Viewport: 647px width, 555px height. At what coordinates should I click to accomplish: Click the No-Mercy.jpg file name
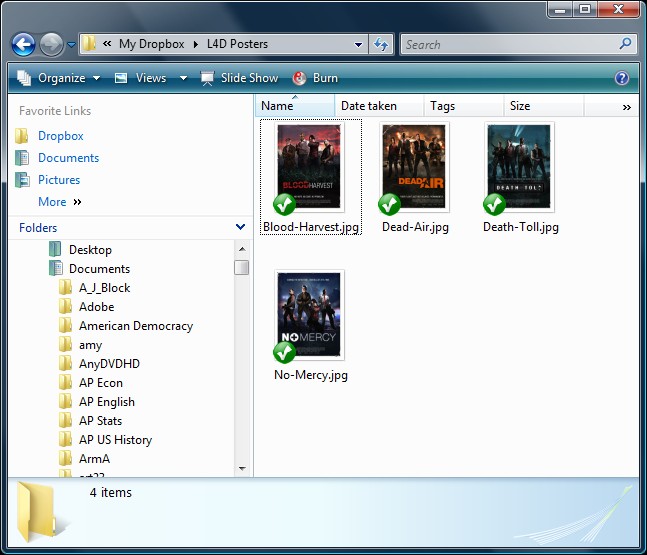(x=311, y=375)
